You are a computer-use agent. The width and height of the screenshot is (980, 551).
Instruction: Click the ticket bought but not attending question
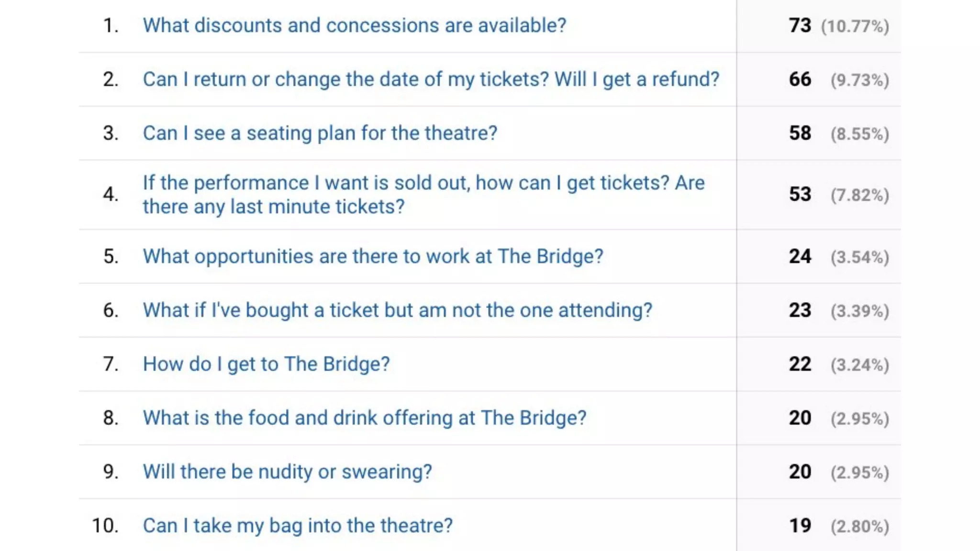397,310
